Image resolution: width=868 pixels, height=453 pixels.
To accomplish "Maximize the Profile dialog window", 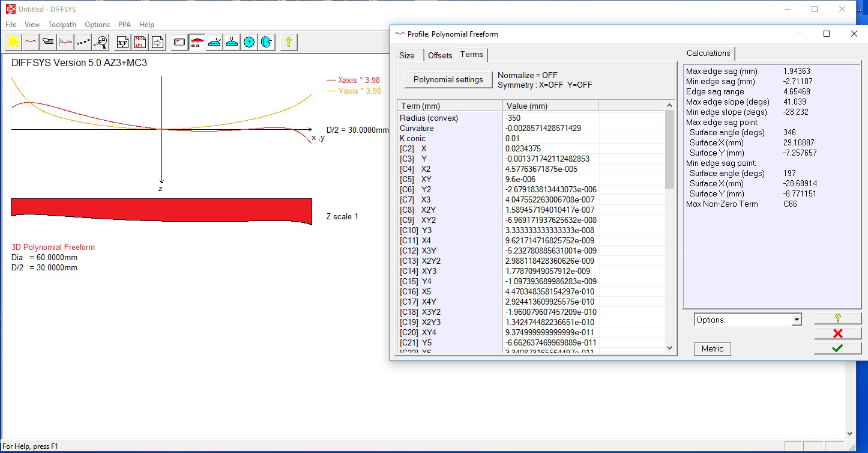I will tap(827, 34).
